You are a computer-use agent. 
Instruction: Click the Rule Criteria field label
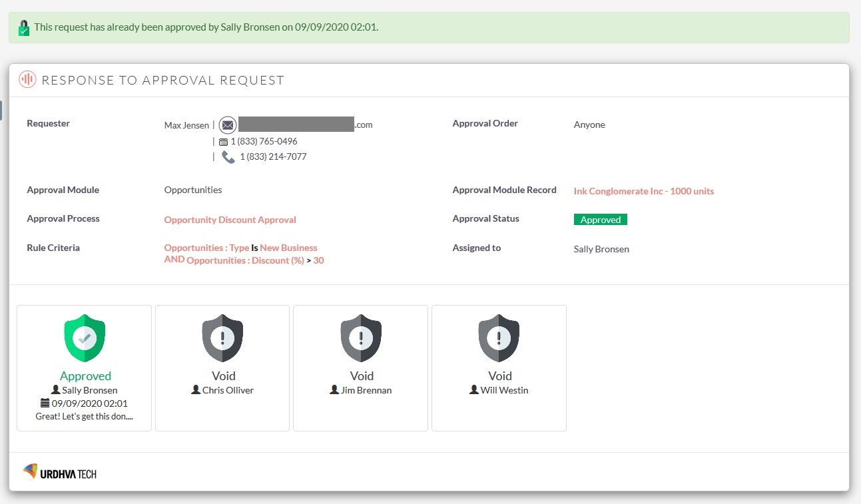tap(53, 248)
